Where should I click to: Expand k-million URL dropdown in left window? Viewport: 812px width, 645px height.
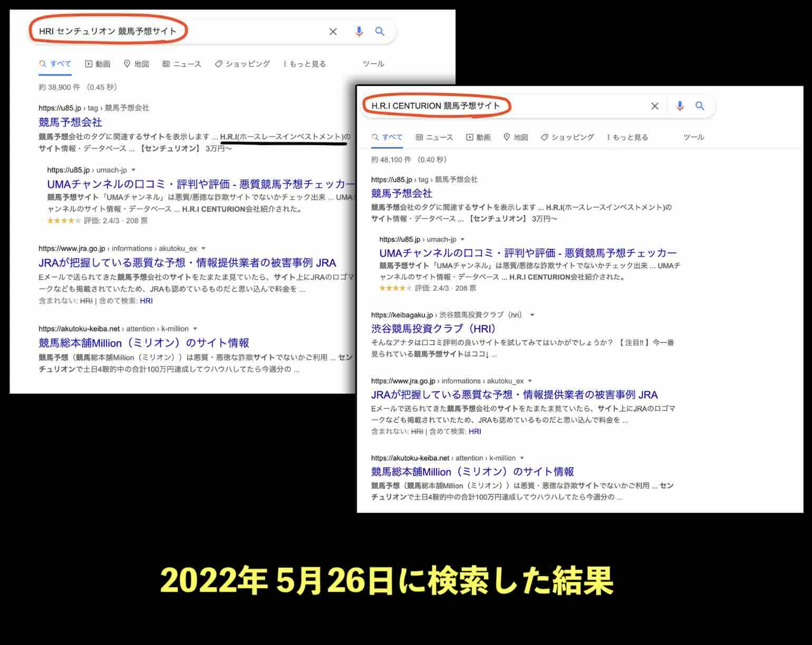click(195, 329)
